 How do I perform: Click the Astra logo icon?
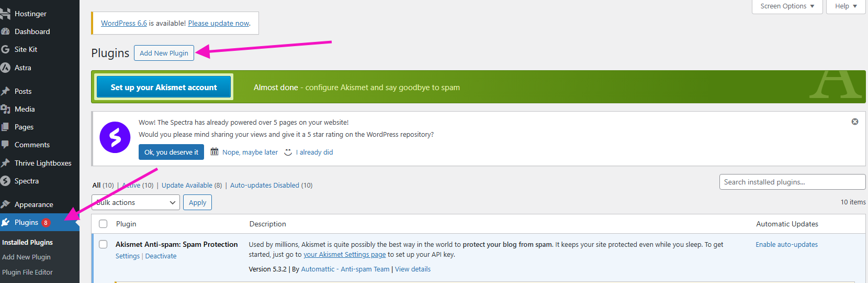point(5,68)
